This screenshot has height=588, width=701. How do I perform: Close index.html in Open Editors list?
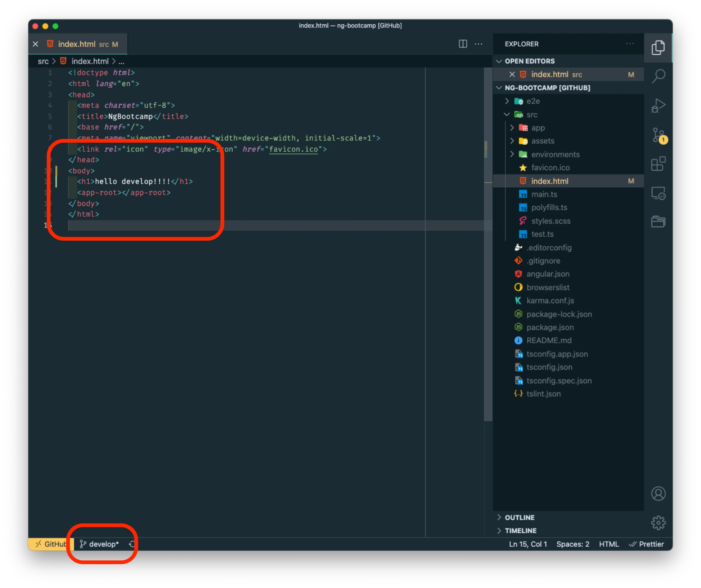coord(512,75)
